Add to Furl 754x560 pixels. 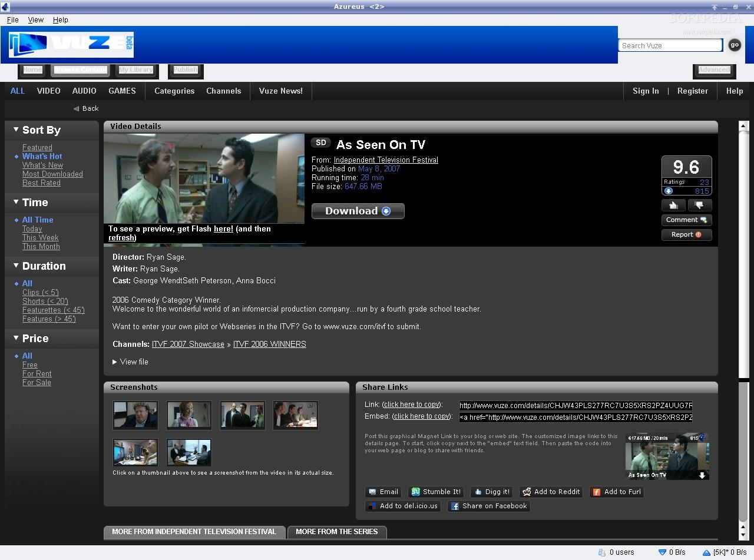(x=616, y=492)
